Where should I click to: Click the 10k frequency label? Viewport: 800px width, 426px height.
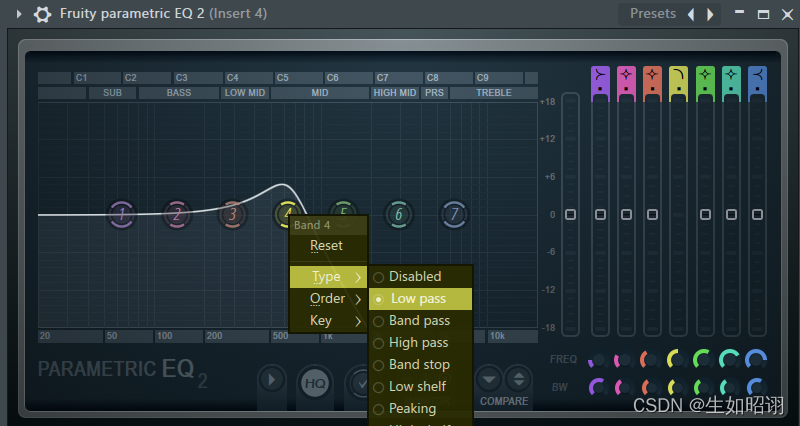497,336
